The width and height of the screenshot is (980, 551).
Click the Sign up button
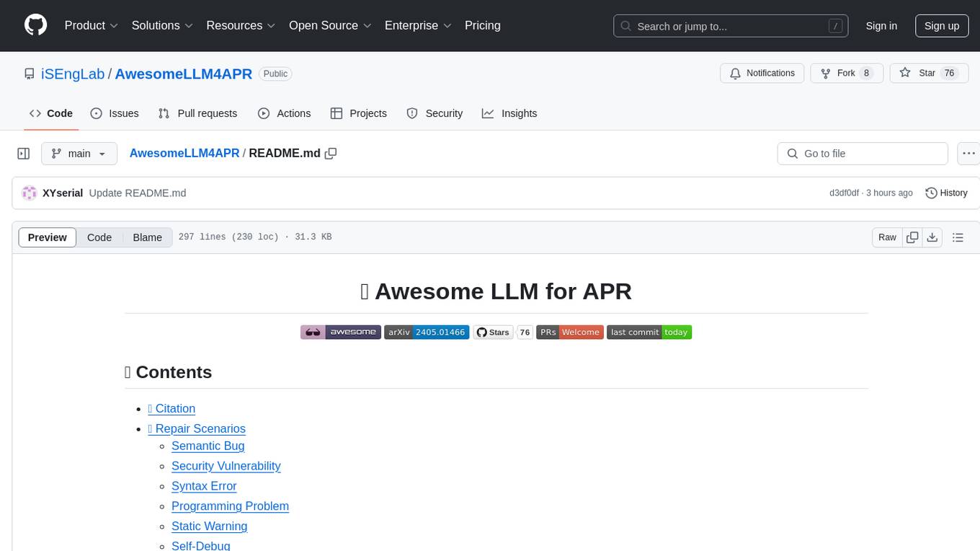point(942,26)
